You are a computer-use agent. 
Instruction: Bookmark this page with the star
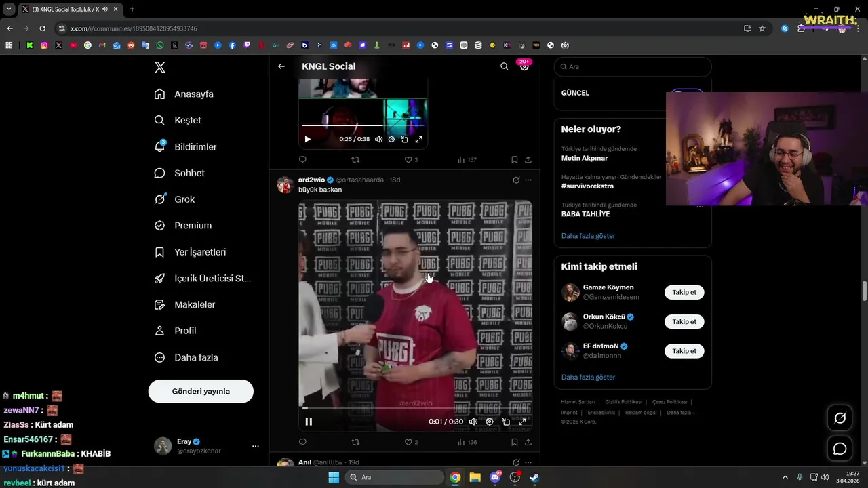pos(762,28)
